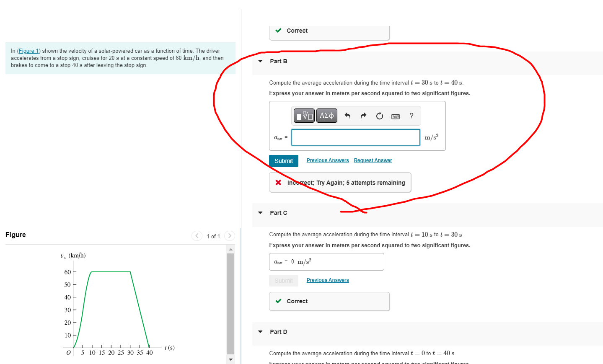
Task: Click the down arrow of the figure scrollbar
Action: click(230, 359)
